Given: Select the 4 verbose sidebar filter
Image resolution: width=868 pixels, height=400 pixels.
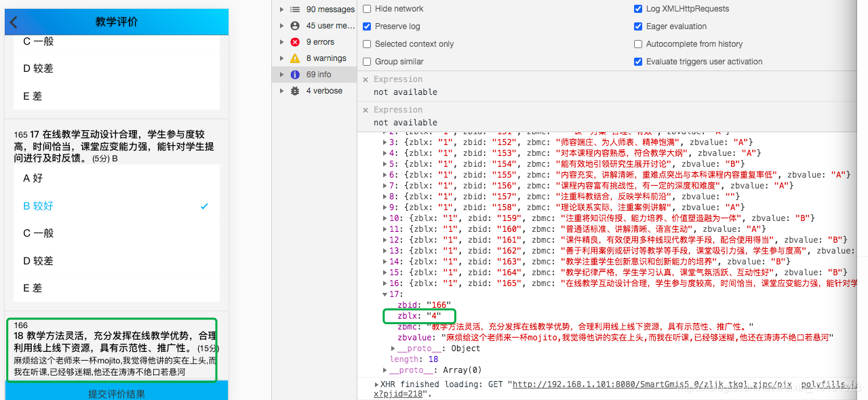Looking at the screenshot, I should click(x=314, y=91).
